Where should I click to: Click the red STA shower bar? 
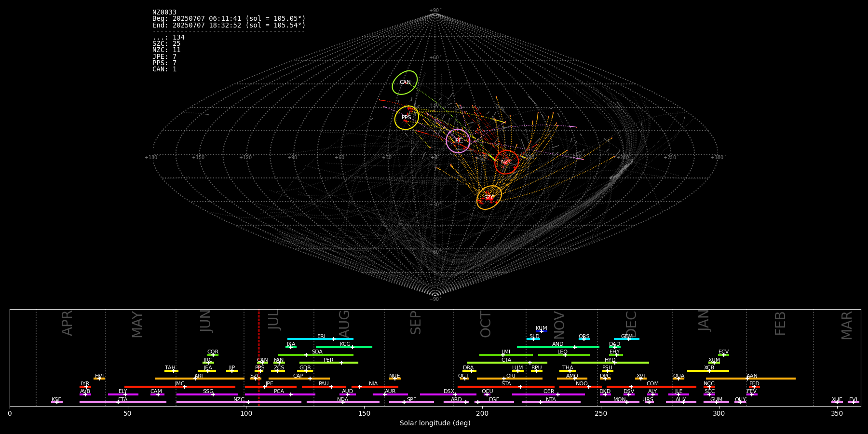[x=506, y=386]
